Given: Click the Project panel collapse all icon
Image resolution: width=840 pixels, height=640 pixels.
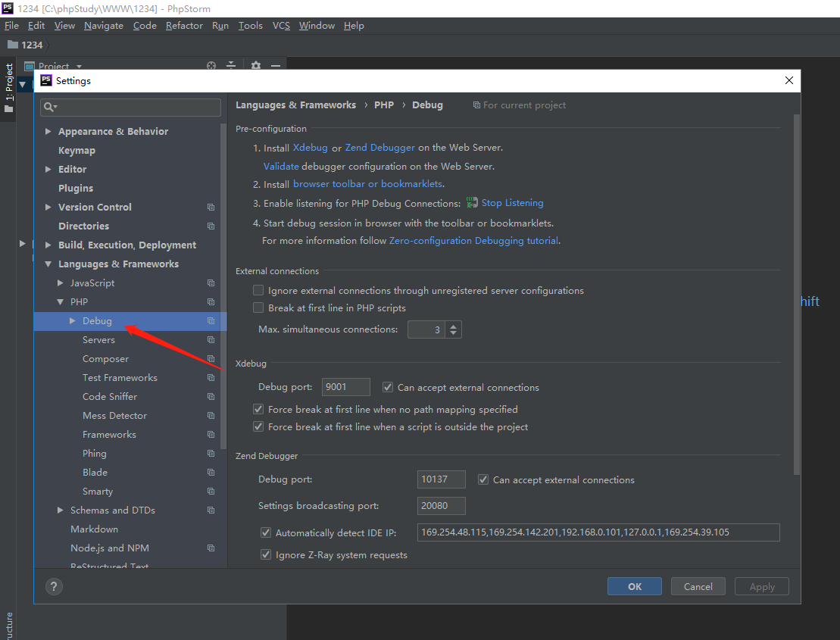Looking at the screenshot, I should [x=231, y=65].
